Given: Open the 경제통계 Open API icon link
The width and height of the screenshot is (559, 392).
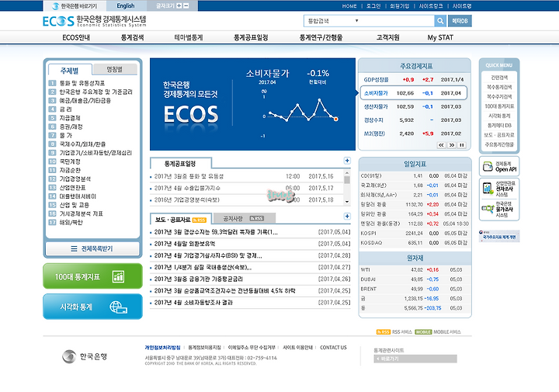Looking at the screenshot, I should 499,166.
